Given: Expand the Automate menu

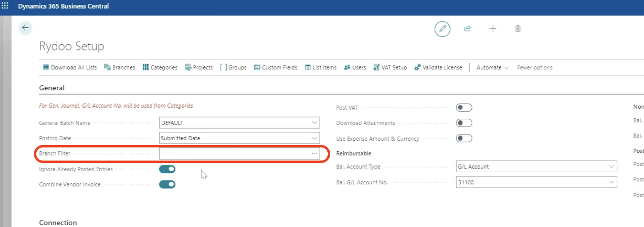Looking at the screenshot, I should click(492, 67).
